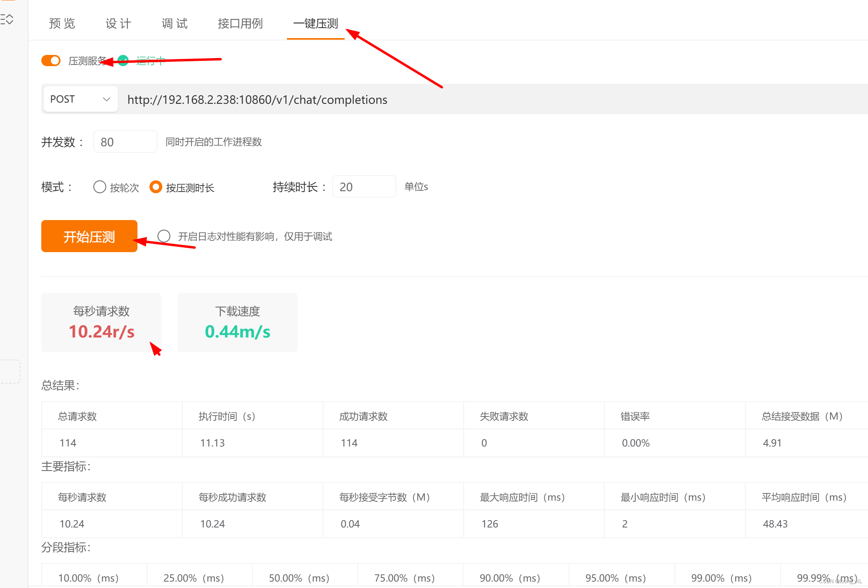Click the 开始压测 button
Viewport: 868px width, 588px height.
89,236
